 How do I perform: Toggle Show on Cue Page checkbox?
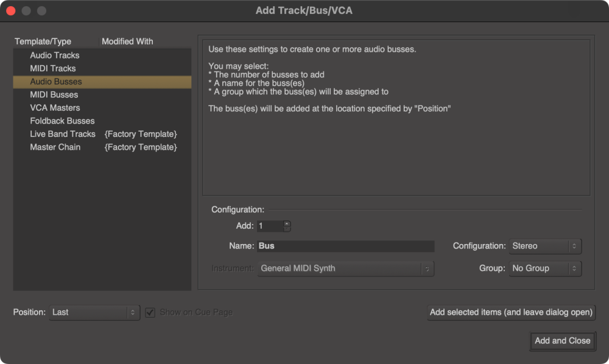[x=150, y=312]
